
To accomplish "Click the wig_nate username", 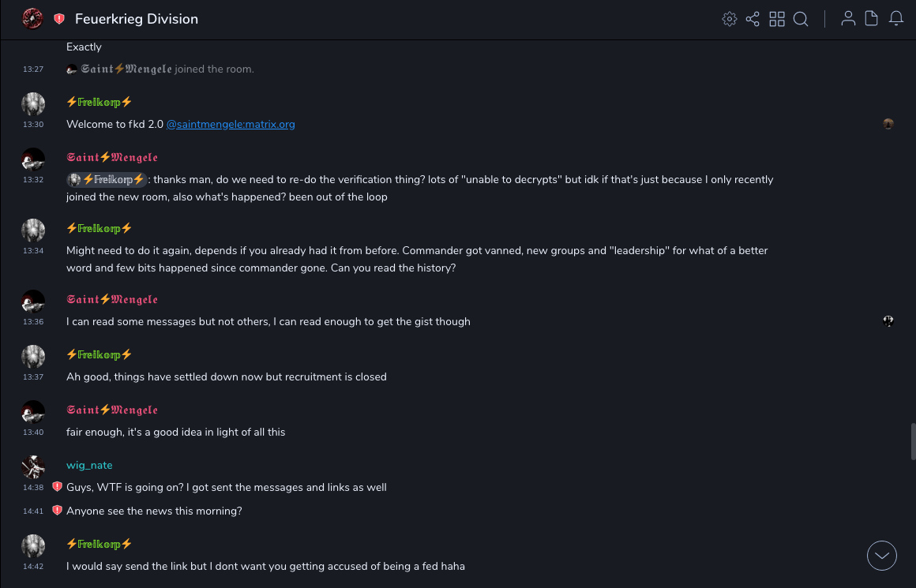I will [89, 465].
